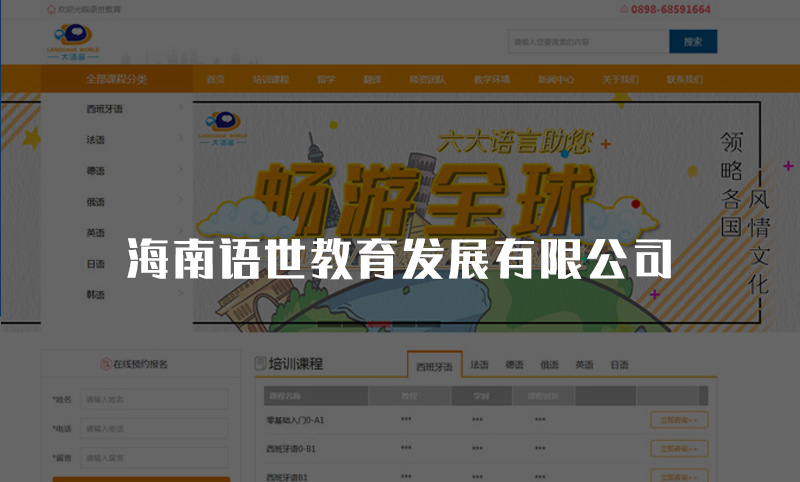
Task: Open 师资团队 from the navigation bar
Action: point(427,79)
